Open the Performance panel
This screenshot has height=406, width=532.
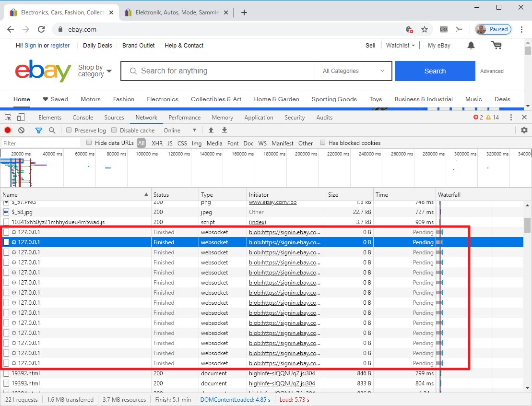coord(185,118)
